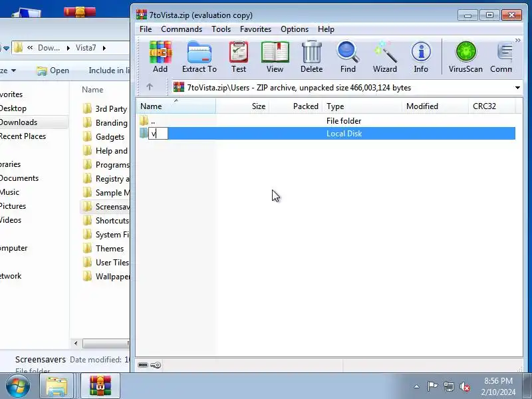Sort by the Name column header
532x399 pixels.
tap(176, 106)
